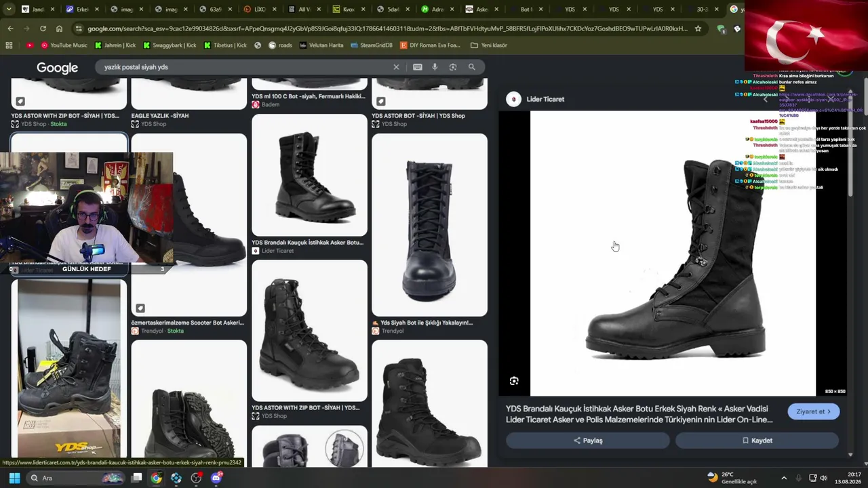Open the roads bookmark
This screenshot has height=488, width=868.
point(280,45)
